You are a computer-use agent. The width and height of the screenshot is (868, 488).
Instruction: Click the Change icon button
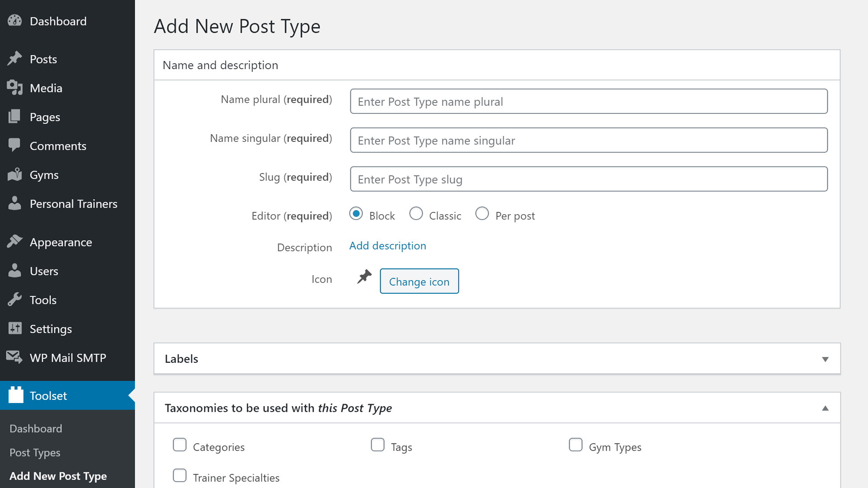point(419,281)
